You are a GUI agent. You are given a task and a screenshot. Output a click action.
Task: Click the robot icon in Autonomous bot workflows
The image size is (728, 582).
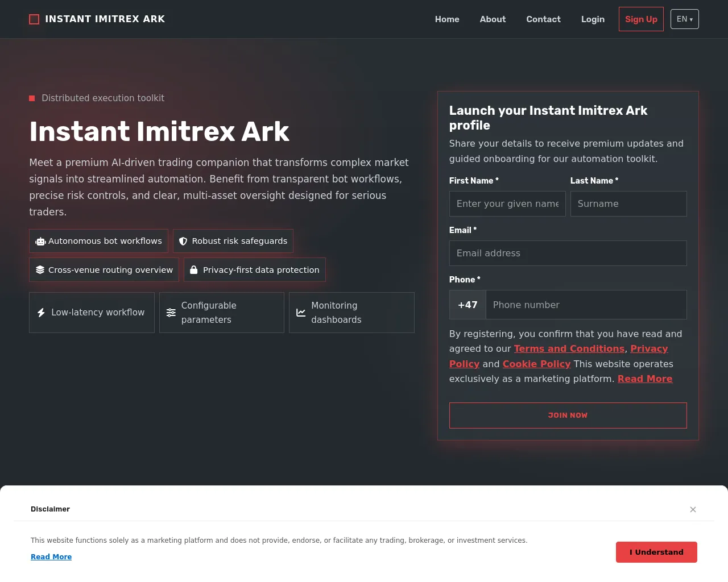(40, 242)
